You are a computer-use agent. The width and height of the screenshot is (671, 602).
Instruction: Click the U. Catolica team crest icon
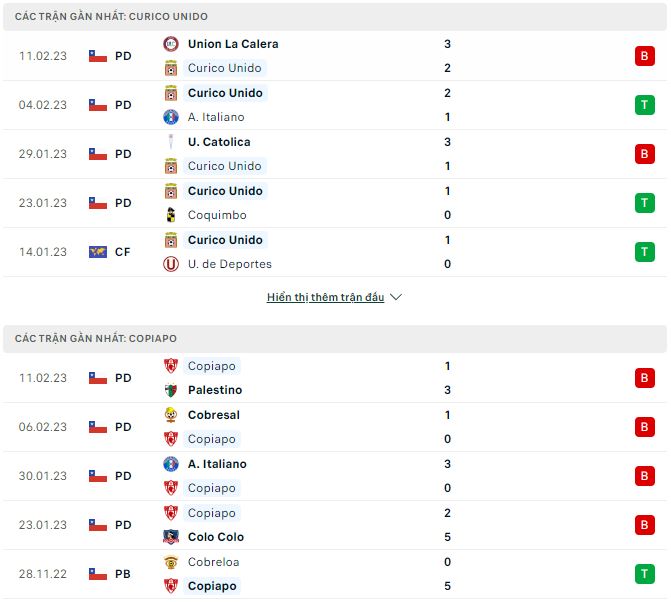[x=171, y=142]
